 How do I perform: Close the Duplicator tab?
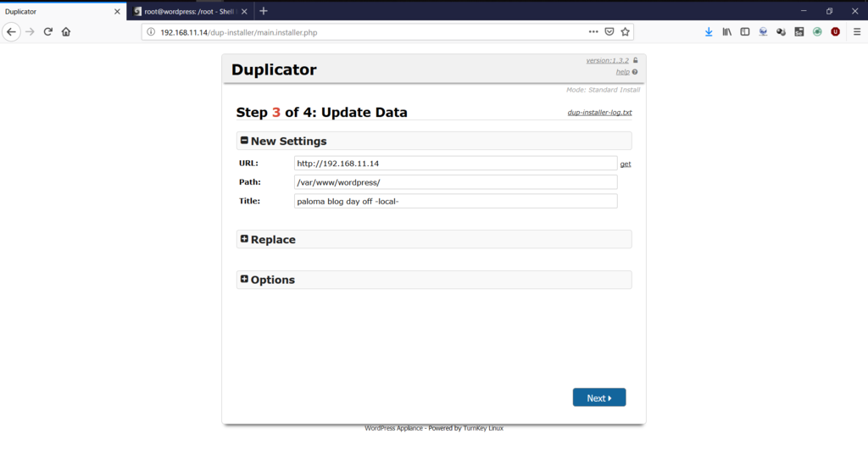point(117,11)
